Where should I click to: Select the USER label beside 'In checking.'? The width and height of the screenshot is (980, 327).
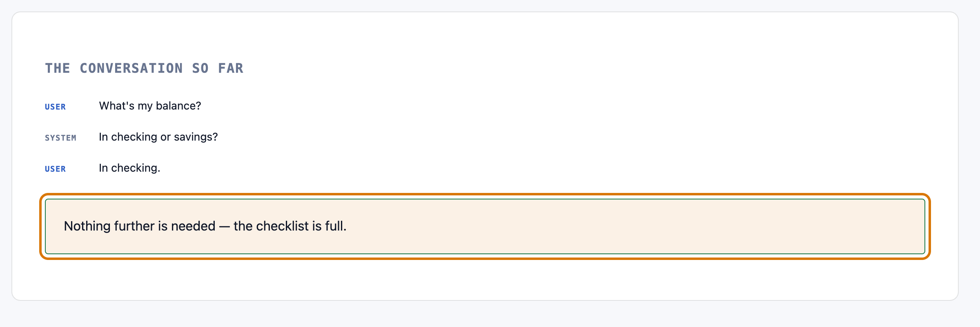55,169
